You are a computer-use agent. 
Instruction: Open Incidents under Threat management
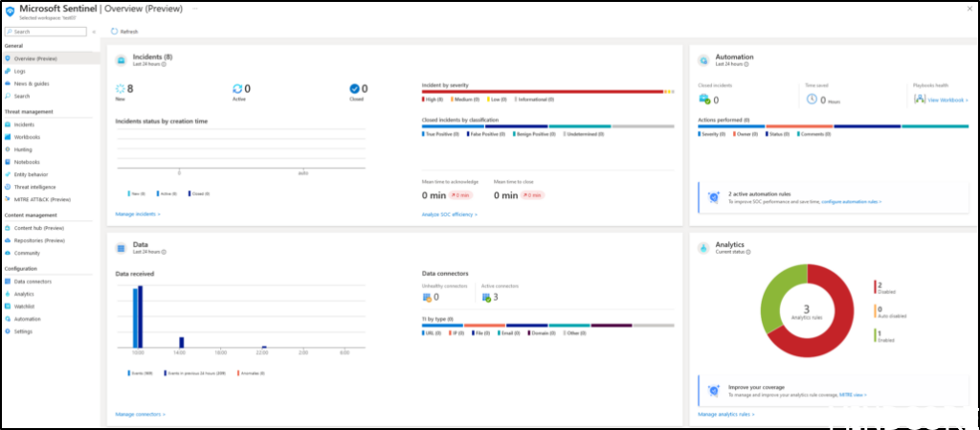24,124
